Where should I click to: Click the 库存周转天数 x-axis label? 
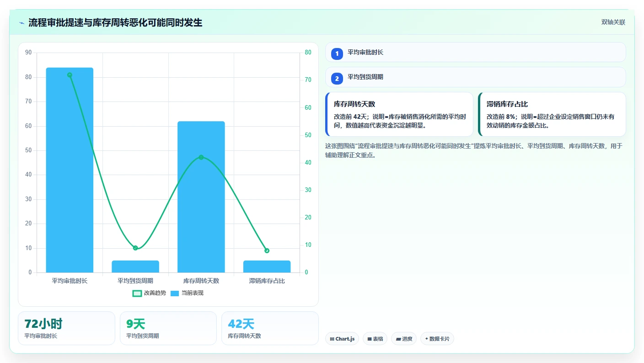pyautogui.click(x=201, y=281)
